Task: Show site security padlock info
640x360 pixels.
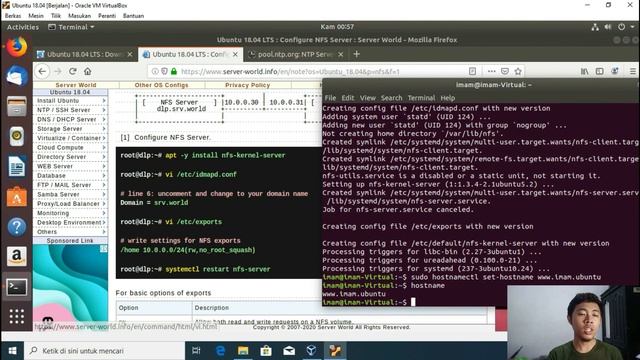Action: coord(174,71)
